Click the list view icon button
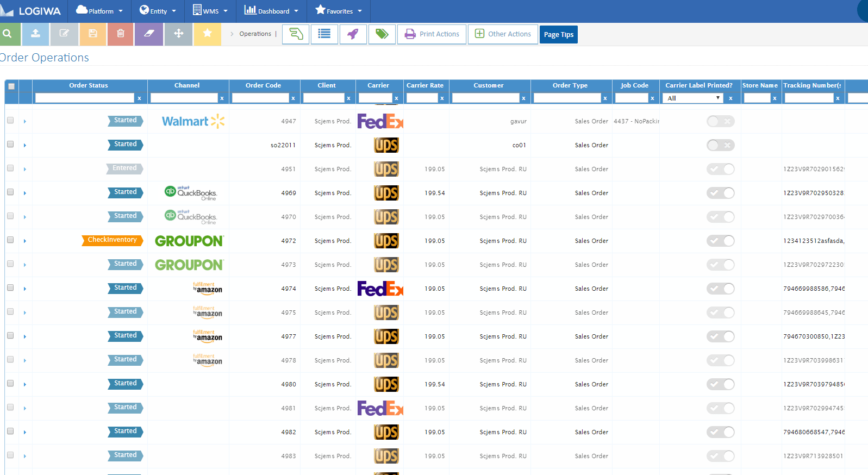868x475 pixels. tap(324, 34)
